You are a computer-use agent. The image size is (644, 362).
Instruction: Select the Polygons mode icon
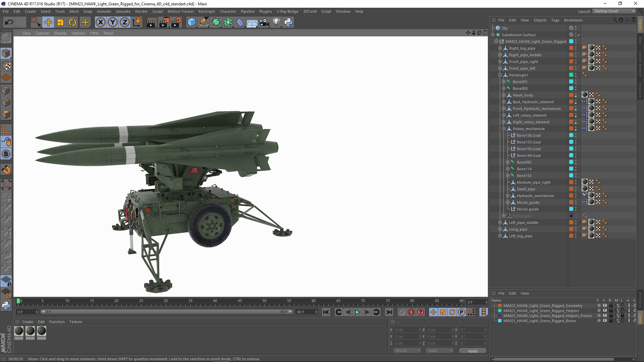[6, 114]
